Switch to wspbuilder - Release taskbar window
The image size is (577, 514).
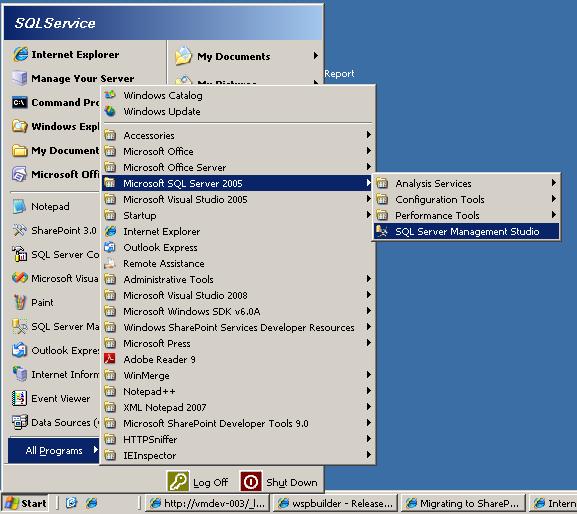(x=334, y=503)
